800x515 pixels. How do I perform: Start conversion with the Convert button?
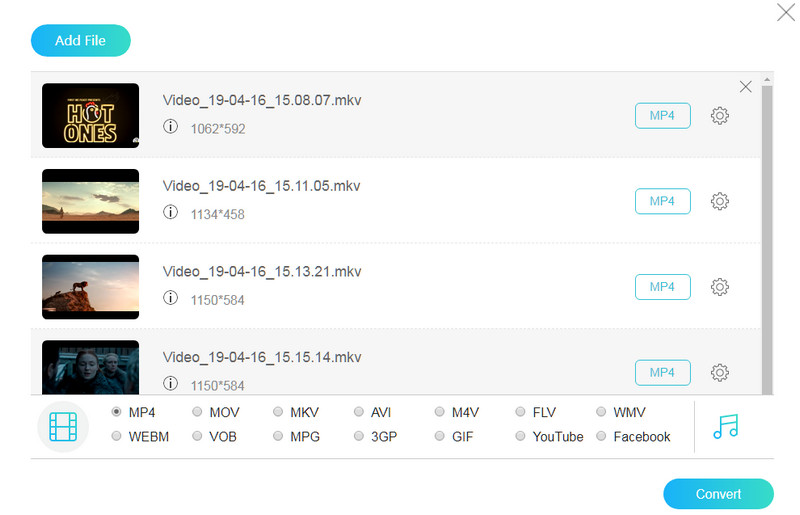tap(718, 494)
